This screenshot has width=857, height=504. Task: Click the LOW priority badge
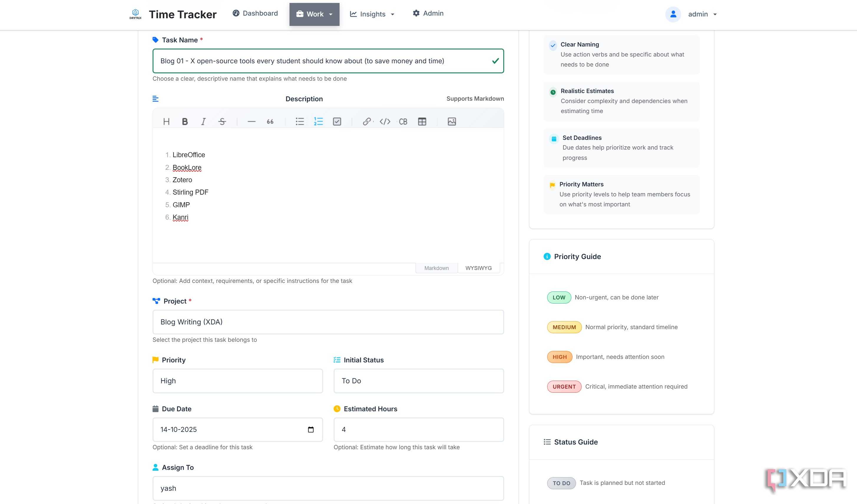coord(559,297)
